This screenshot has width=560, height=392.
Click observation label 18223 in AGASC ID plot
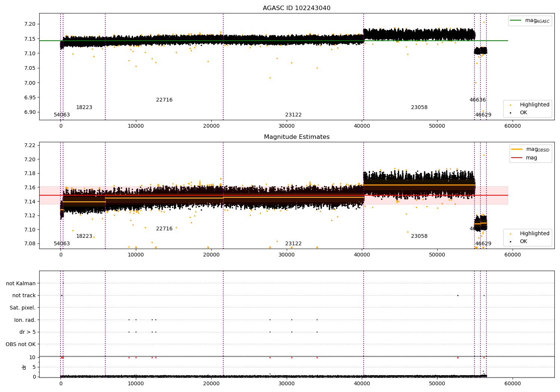(x=84, y=108)
